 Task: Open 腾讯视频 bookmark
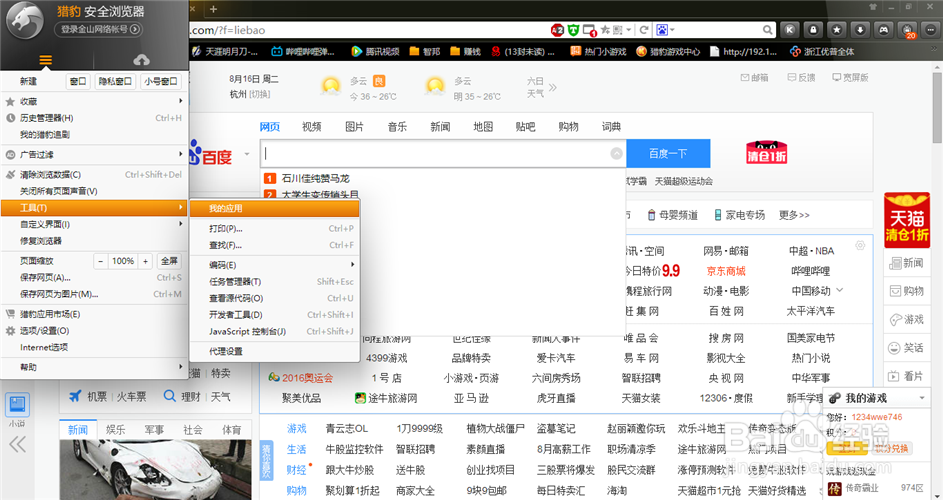(375, 52)
